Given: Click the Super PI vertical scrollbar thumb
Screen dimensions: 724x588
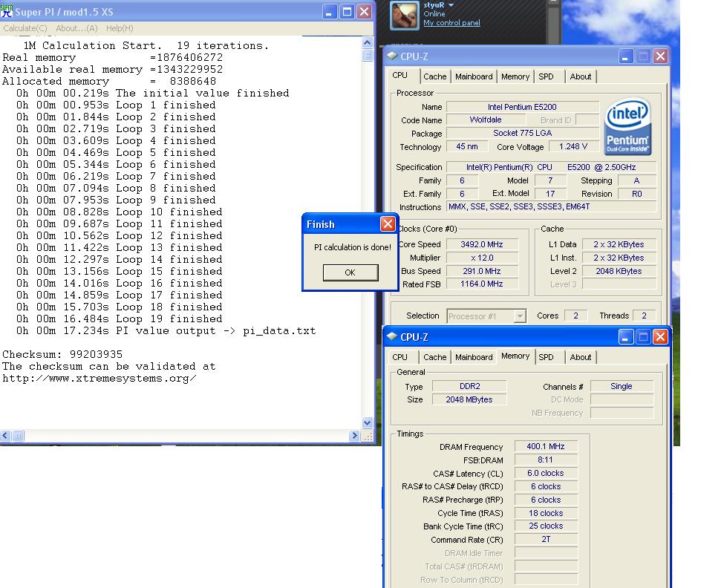Looking at the screenshot, I should (367, 56).
